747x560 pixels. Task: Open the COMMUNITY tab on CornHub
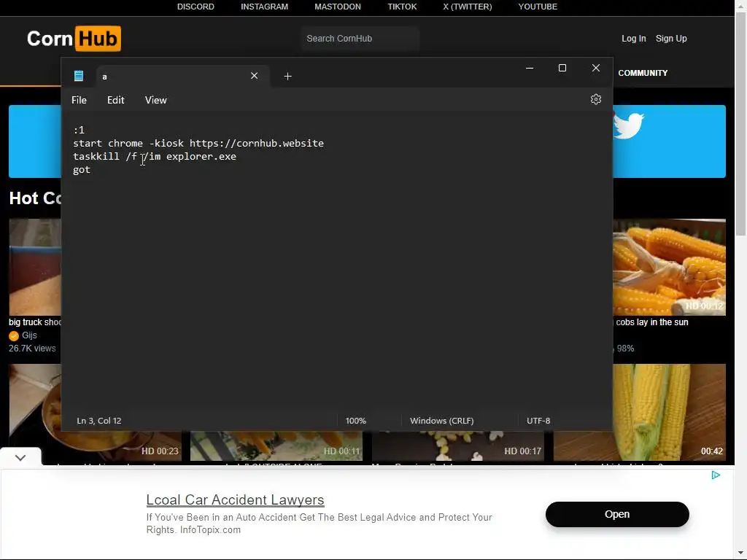643,73
